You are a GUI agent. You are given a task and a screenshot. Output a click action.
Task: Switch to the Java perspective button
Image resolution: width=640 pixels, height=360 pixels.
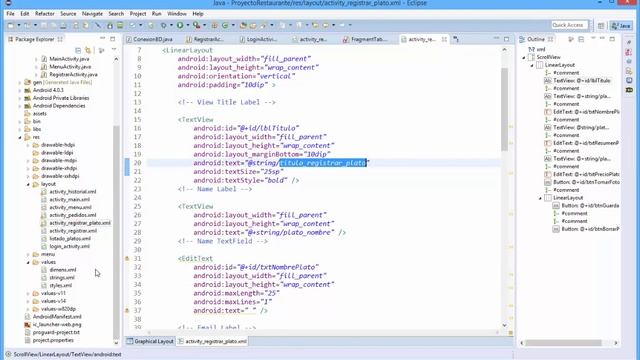point(621,26)
